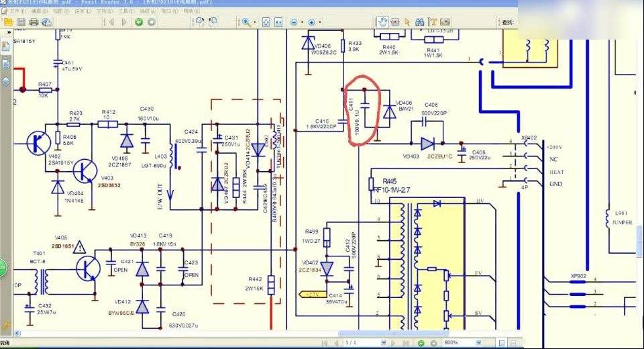Click first page button in status bar

[325, 343]
